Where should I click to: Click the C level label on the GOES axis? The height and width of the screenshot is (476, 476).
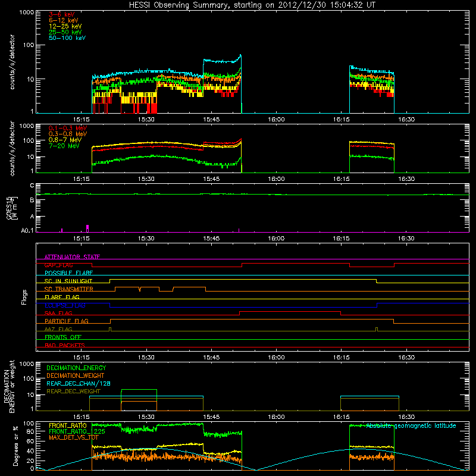coord(32,186)
